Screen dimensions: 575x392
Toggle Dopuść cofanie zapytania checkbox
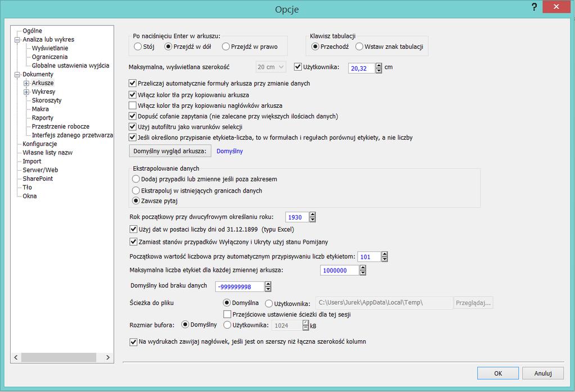[x=133, y=116]
